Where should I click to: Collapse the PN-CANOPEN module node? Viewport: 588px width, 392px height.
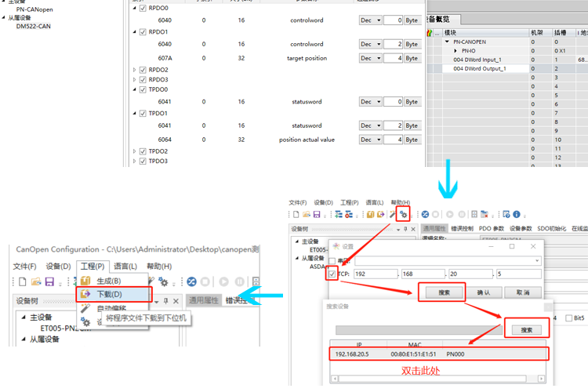point(448,42)
